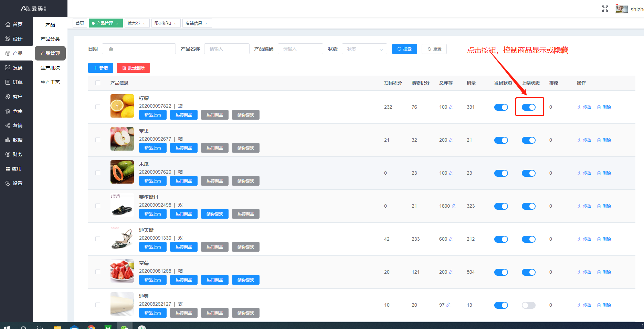
Task: Open the 状态 status dropdown
Action: tap(365, 49)
